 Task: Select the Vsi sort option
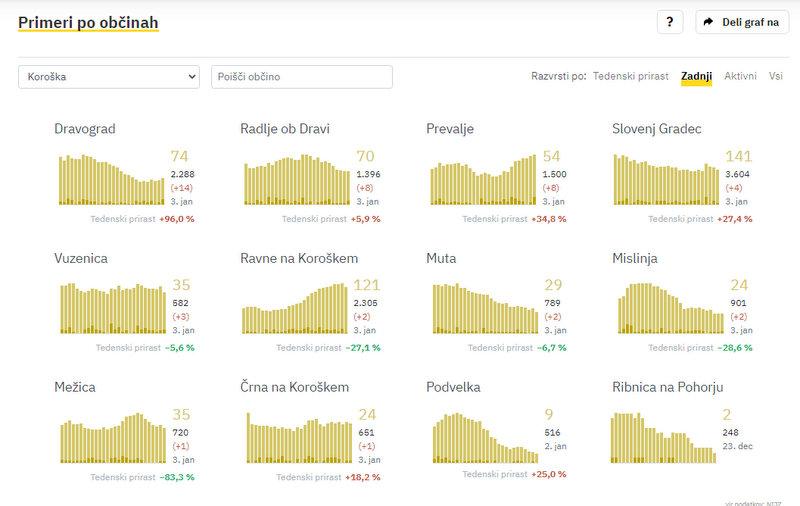(x=775, y=76)
